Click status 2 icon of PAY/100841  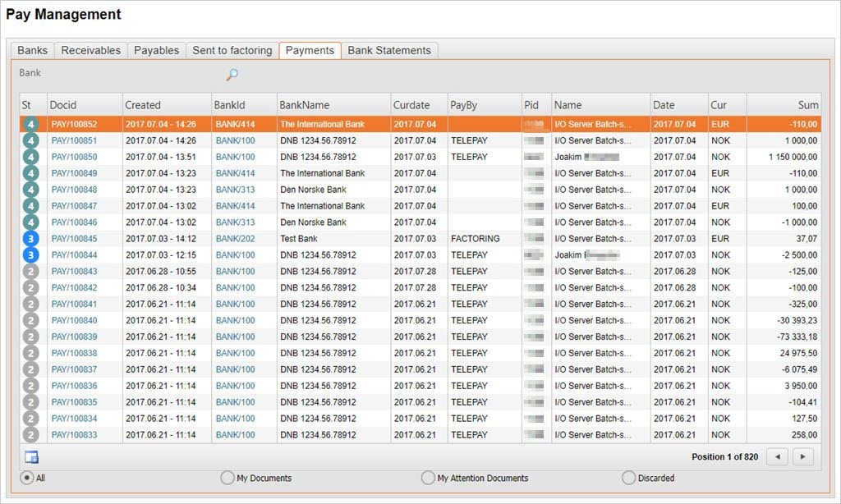click(x=30, y=304)
